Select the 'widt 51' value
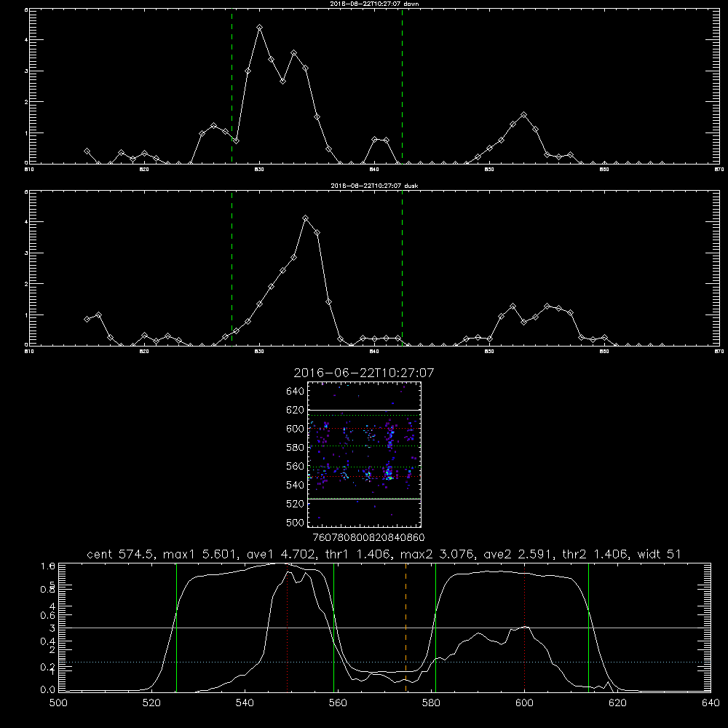Image resolution: width=728 pixels, height=728 pixels. (x=659, y=554)
